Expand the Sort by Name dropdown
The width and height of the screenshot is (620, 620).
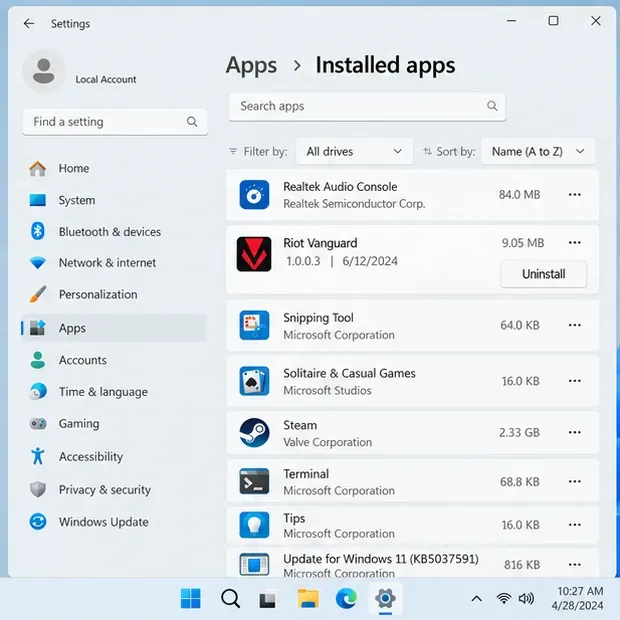tap(538, 151)
